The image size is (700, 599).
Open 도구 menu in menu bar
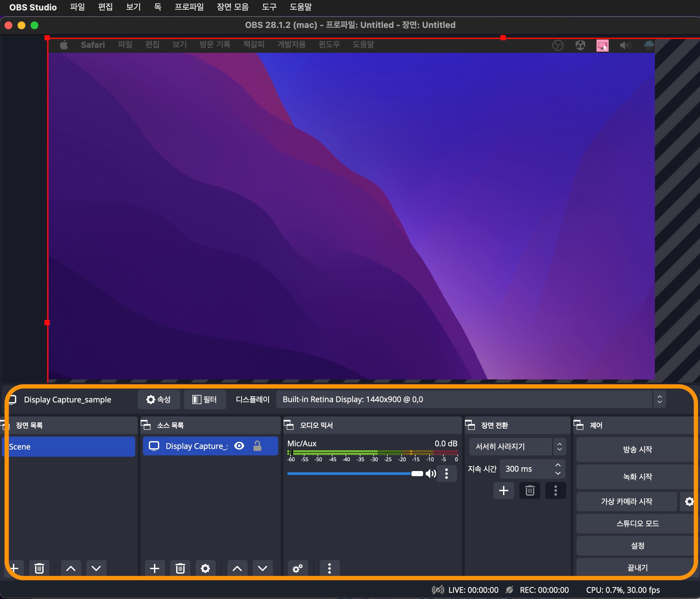click(269, 7)
